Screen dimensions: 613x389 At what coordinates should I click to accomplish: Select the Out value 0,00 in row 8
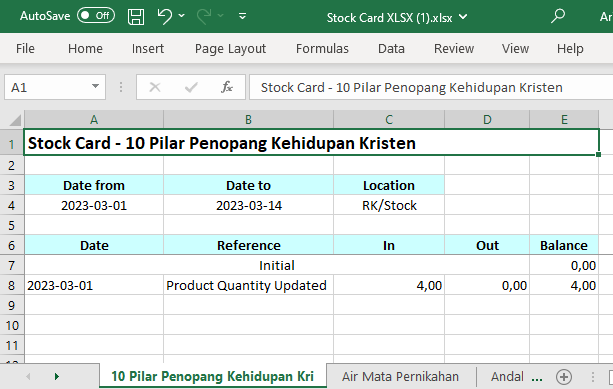click(487, 285)
